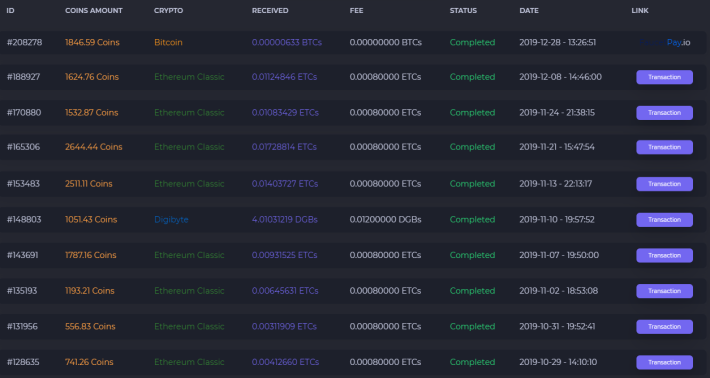Click the 1051.43 Coins amount
710x378 pixels.
click(x=91, y=220)
